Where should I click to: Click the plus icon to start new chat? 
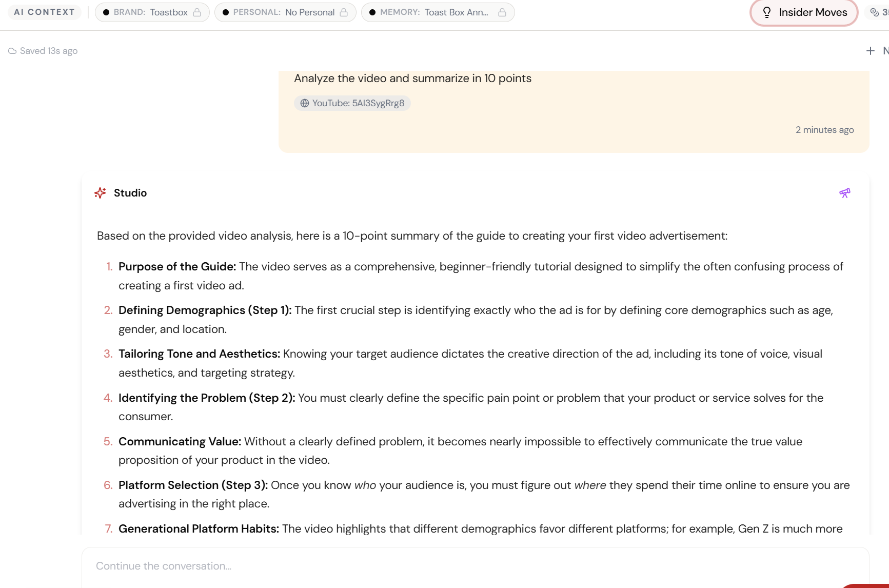(870, 51)
